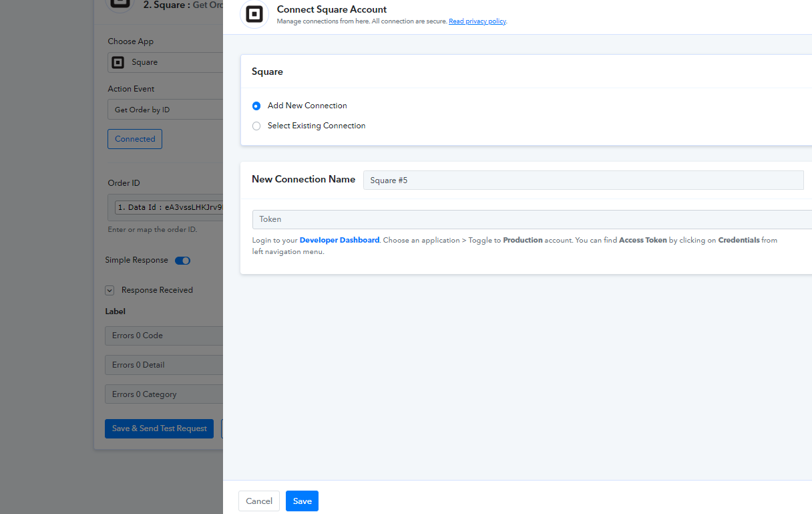This screenshot has height=514, width=812.
Task: Click the Order ID mapped data field
Action: 165,207
